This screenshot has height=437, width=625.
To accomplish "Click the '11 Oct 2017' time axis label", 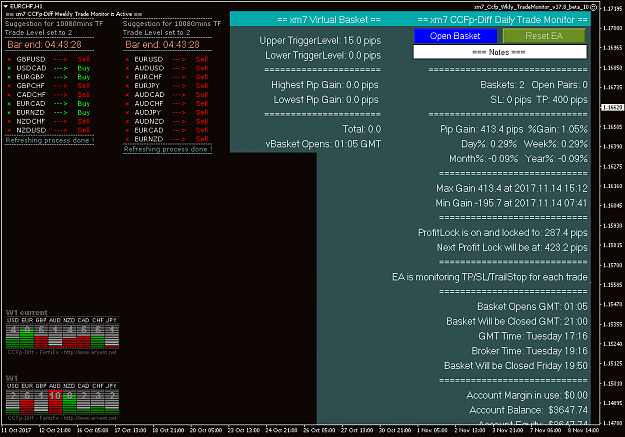I will coord(16,430).
